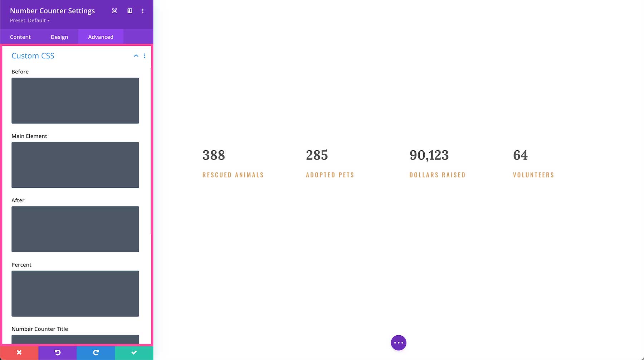
Task: Click the expand settings modal icon
Action: 114,11
